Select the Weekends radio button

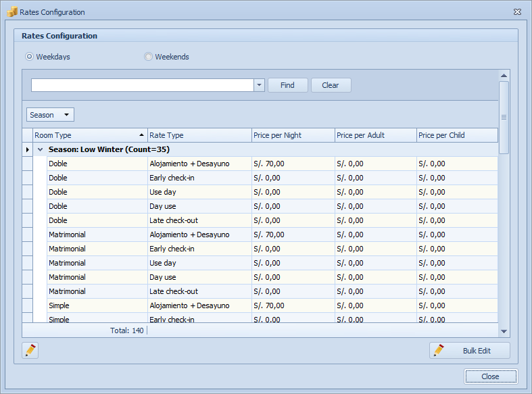pyautogui.click(x=148, y=57)
